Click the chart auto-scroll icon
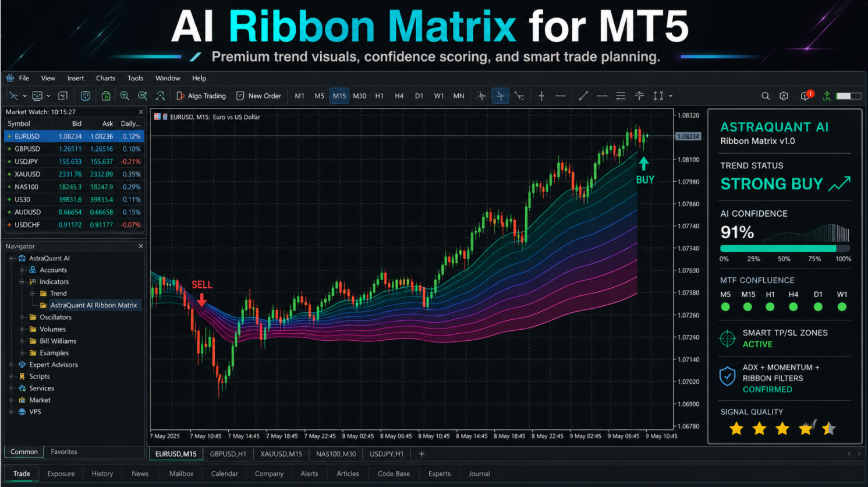 click(x=160, y=96)
